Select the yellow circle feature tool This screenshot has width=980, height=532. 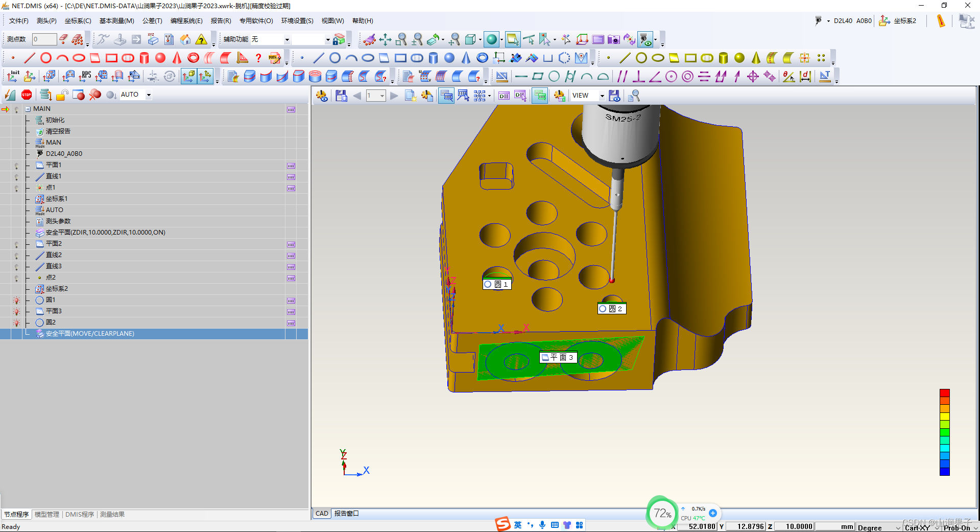coord(641,58)
